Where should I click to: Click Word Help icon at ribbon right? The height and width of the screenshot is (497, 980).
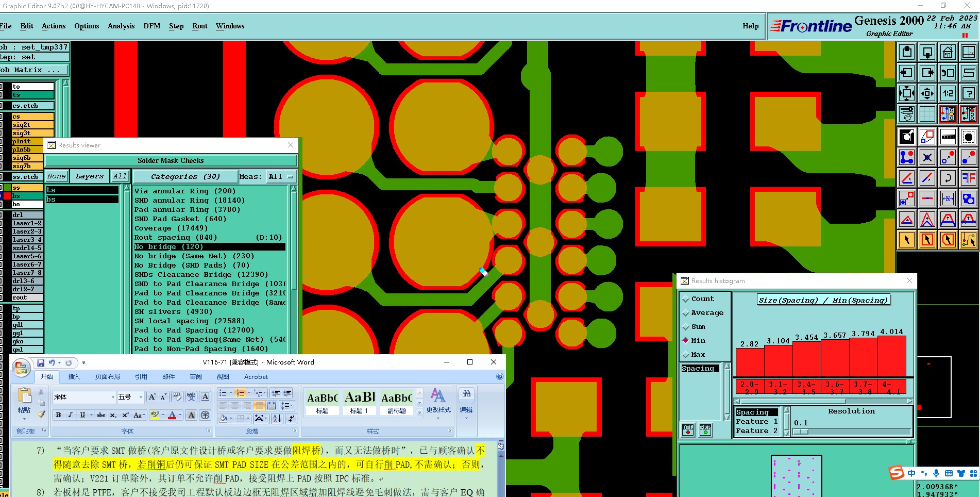pyautogui.click(x=499, y=377)
